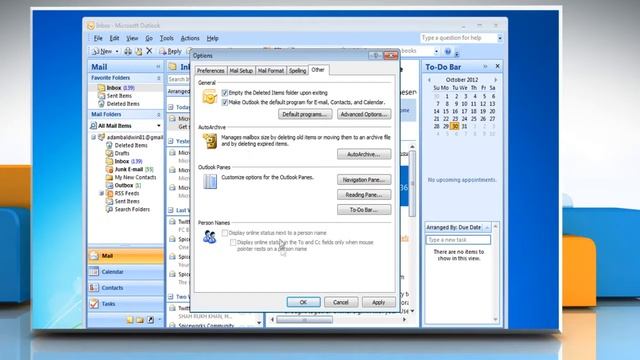Open the help question box dropdown arrow
This screenshot has width=640, height=360.
point(500,38)
